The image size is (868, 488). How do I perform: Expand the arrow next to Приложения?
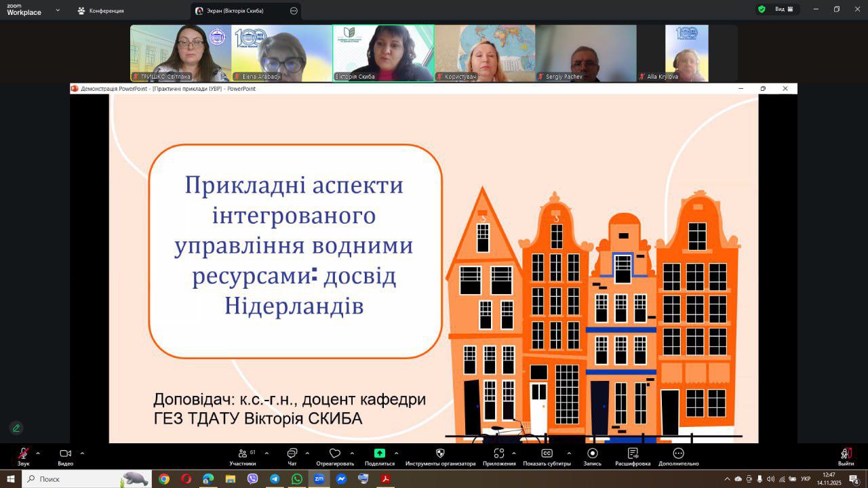pos(513,453)
